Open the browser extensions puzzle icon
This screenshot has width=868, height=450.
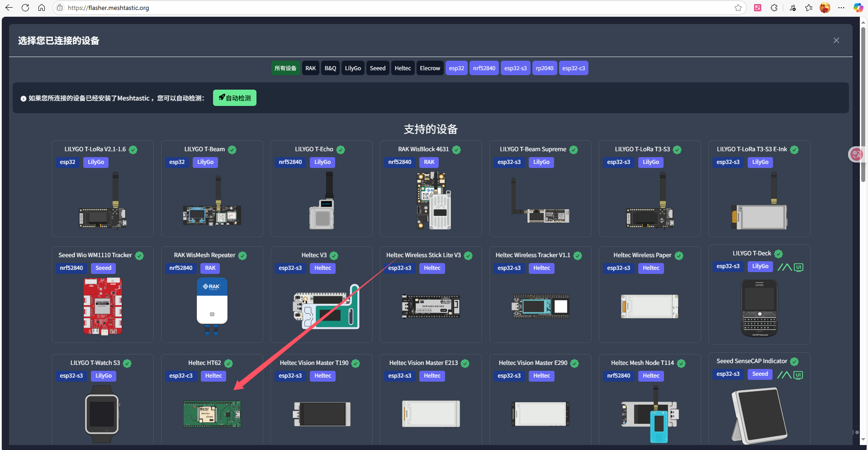[x=774, y=8]
